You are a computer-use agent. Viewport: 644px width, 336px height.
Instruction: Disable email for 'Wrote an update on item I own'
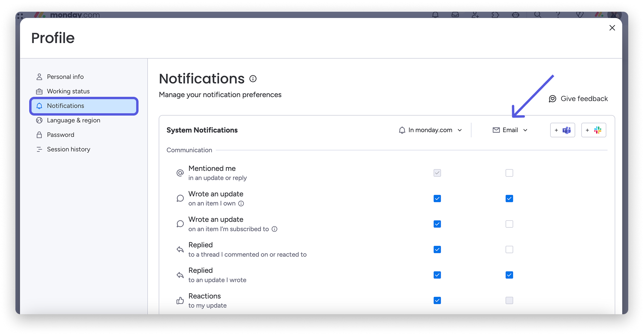coord(509,199)
